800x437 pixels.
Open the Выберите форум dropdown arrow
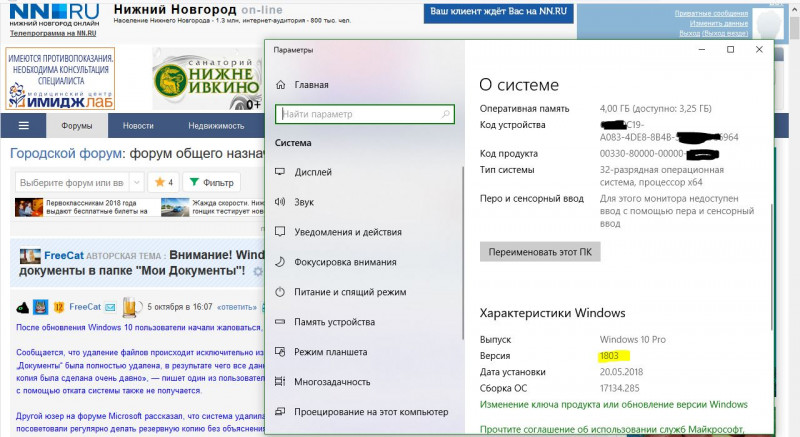(x=136, y=183)
